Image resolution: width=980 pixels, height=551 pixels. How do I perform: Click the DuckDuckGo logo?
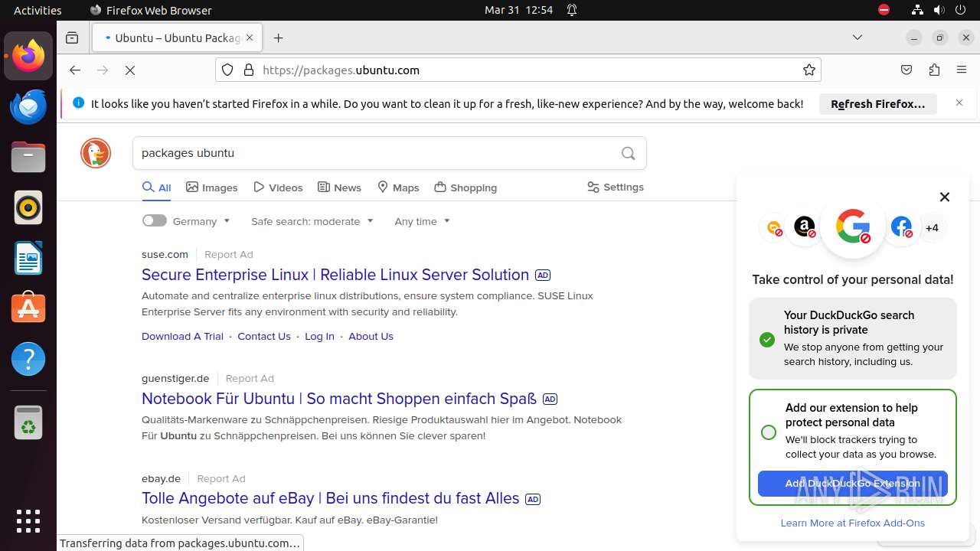tap(96, 153)
